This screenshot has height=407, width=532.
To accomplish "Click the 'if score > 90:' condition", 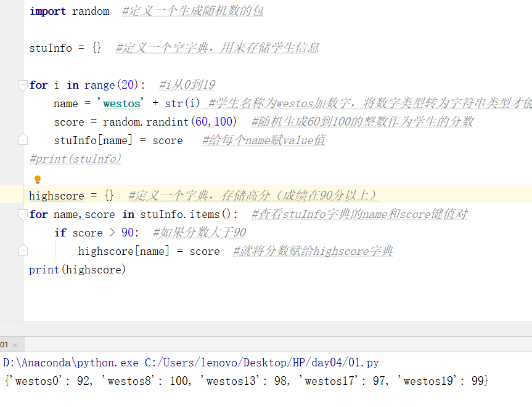I will pos(96,233).
